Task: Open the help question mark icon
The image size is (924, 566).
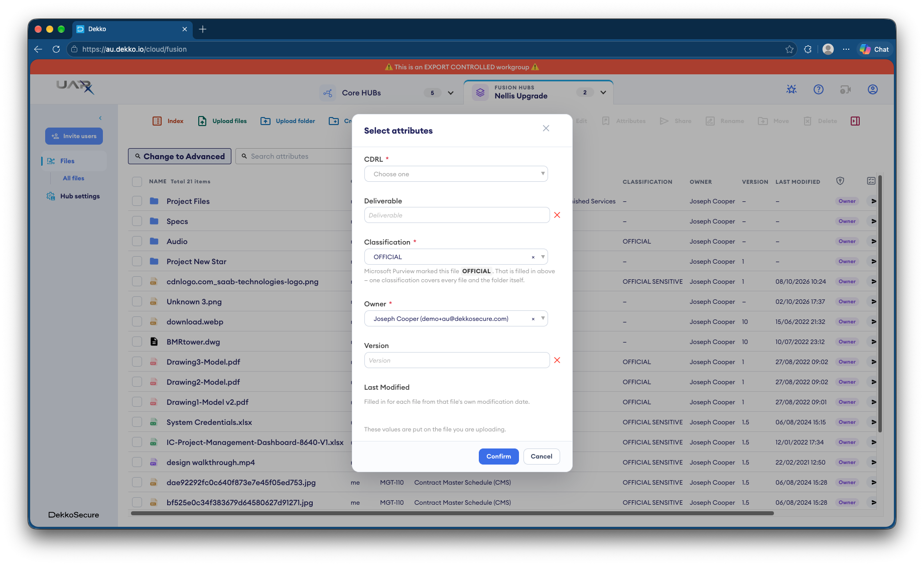Action: pyautogui.click(x=819, y=89)
